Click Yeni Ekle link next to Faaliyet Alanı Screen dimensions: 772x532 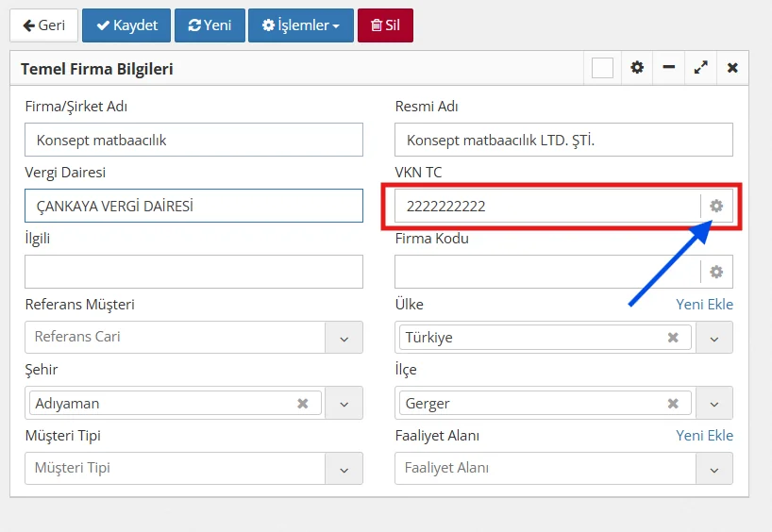tap(704, 436)
